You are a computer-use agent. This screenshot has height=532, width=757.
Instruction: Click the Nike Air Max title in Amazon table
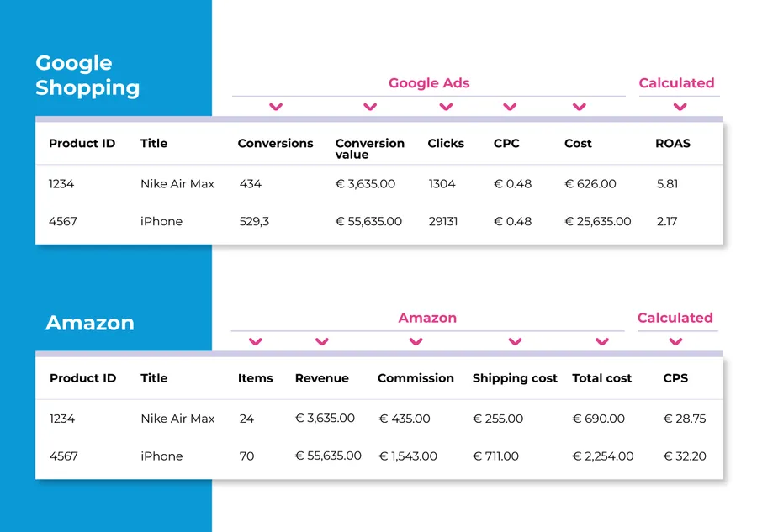click(177, 419)
